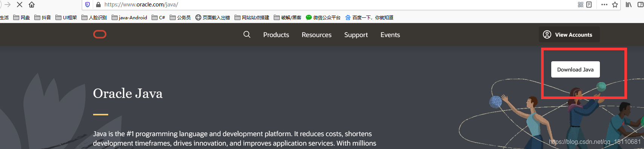Click the red Oracle logo
Image resolution: width=644 pixels, height=149 pixels.
tap(100, 34)
